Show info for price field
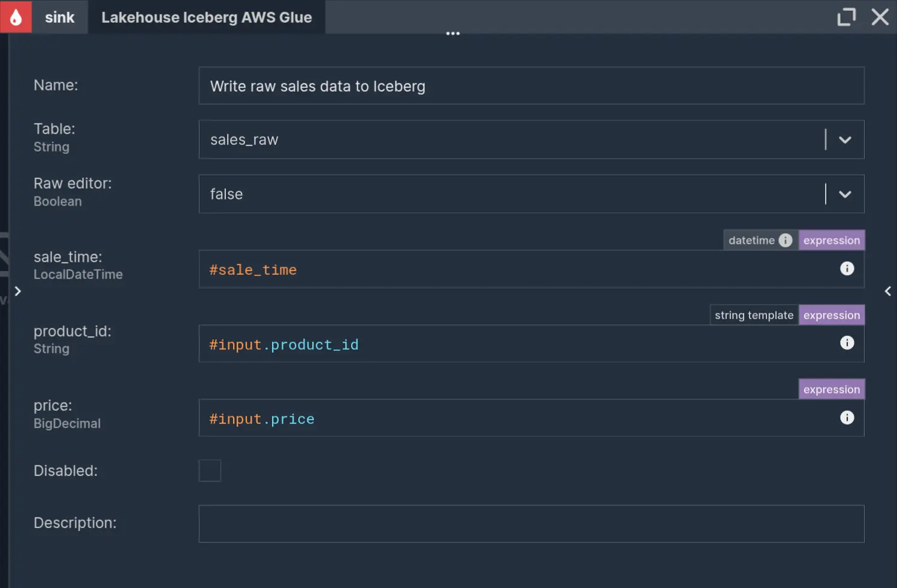 point(847,417)
